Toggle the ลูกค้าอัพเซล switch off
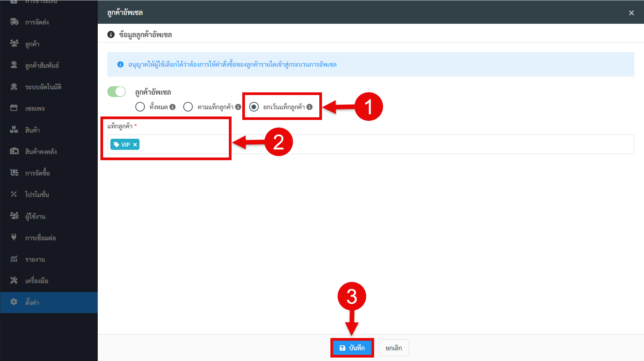The width and height of the screenshot is (644, 361). coord(117,92)
